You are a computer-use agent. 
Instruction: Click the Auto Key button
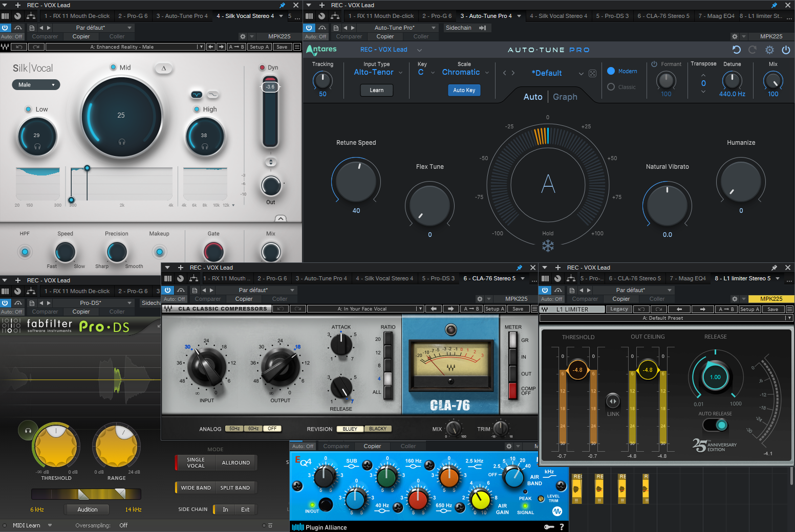coord(464,90)
